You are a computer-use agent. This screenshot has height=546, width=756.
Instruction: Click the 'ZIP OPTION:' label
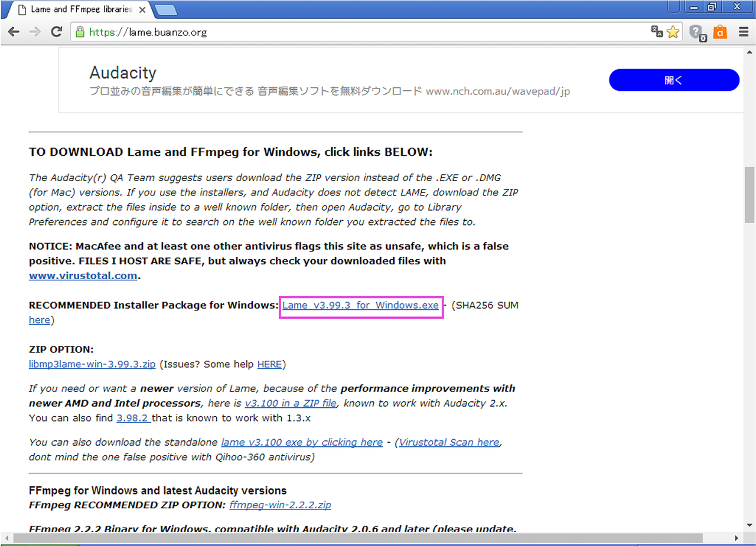61,349
